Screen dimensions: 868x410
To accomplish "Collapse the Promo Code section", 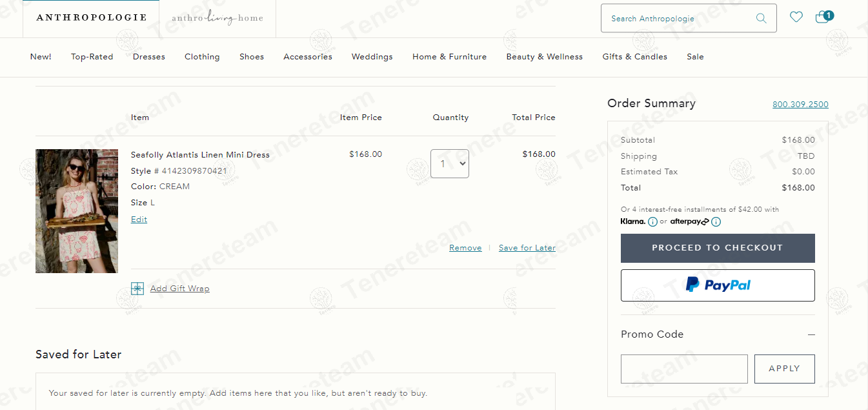I will [x=811, y=334].
